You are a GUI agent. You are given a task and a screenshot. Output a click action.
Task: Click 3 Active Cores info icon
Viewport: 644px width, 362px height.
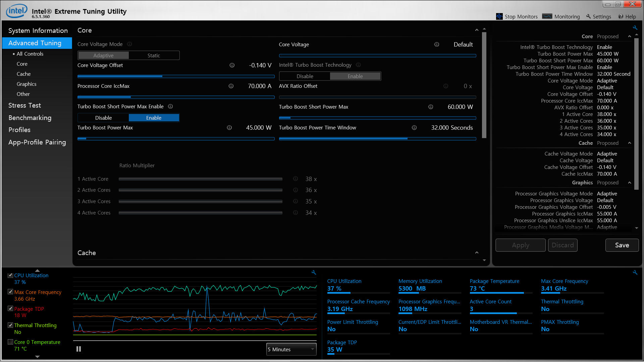pos(296,201)
